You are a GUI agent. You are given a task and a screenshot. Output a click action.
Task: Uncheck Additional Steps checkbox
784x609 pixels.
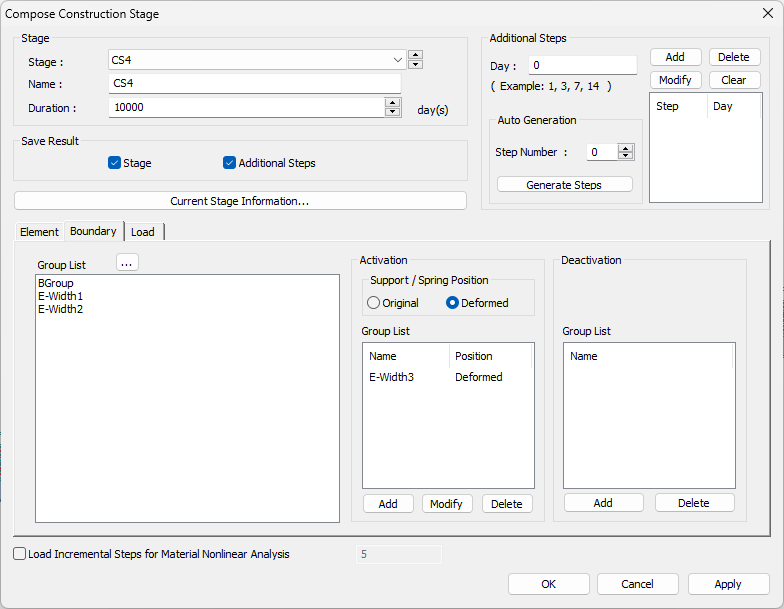tap(230, 163)
